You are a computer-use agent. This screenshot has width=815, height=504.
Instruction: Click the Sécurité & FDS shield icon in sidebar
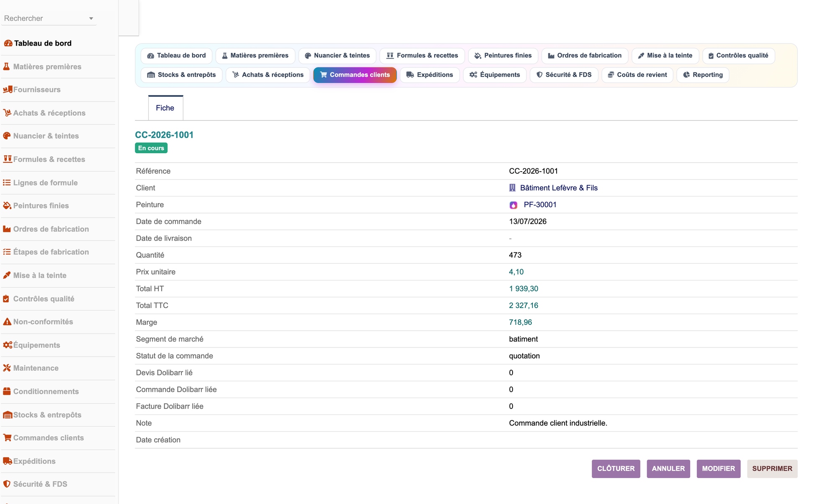click(x=6, y=484)
